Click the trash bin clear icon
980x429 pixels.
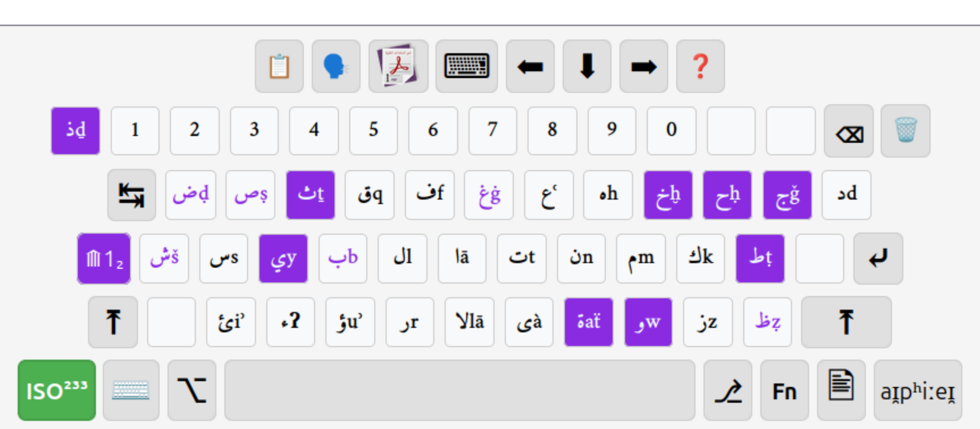coord(905,130)
